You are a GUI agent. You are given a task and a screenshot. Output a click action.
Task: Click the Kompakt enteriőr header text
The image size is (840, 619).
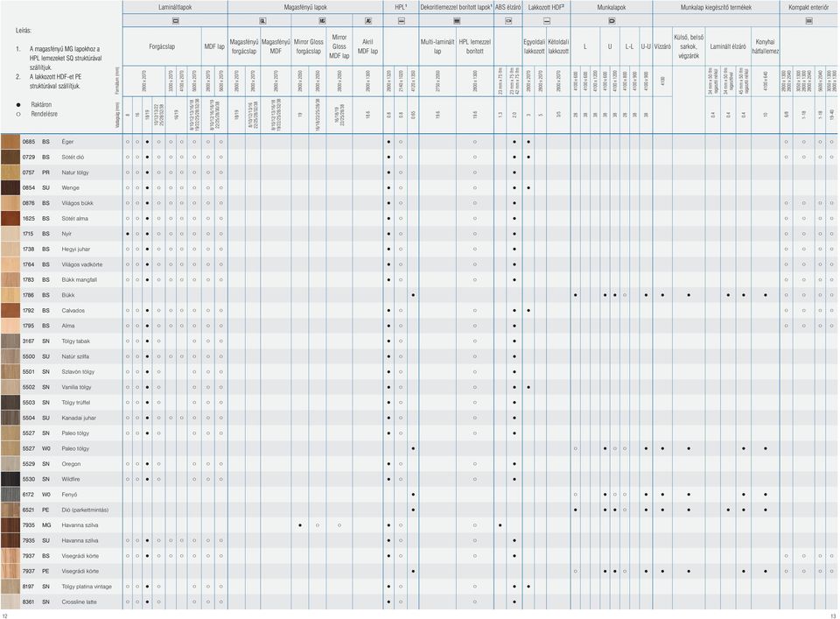click(808, 8)
